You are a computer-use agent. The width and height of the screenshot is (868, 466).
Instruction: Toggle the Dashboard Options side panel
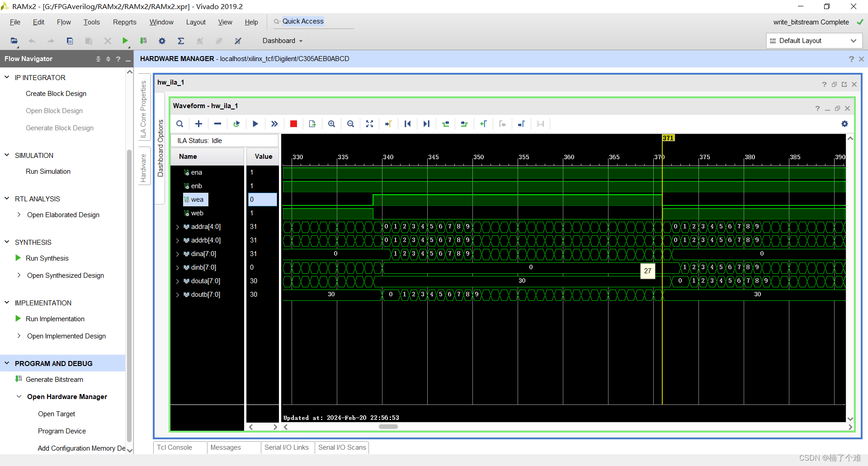(160, 148)
